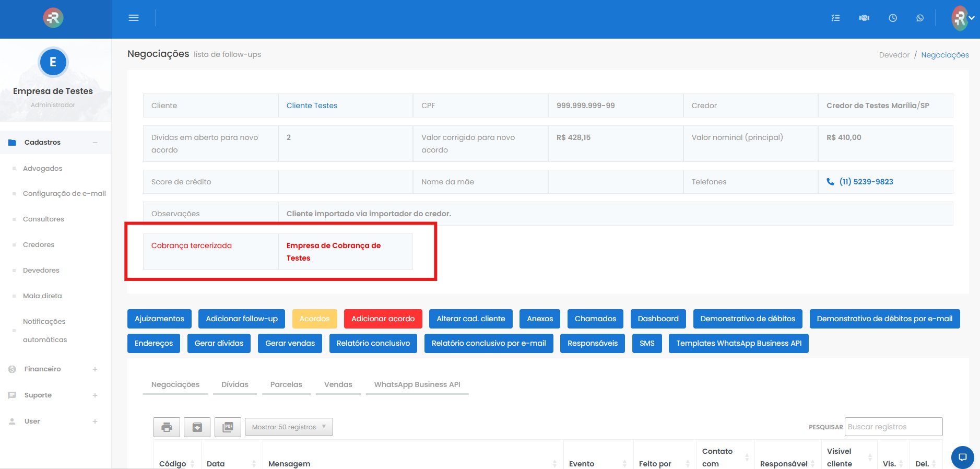
Task: Print the table using printer icon
Action: 167,427
